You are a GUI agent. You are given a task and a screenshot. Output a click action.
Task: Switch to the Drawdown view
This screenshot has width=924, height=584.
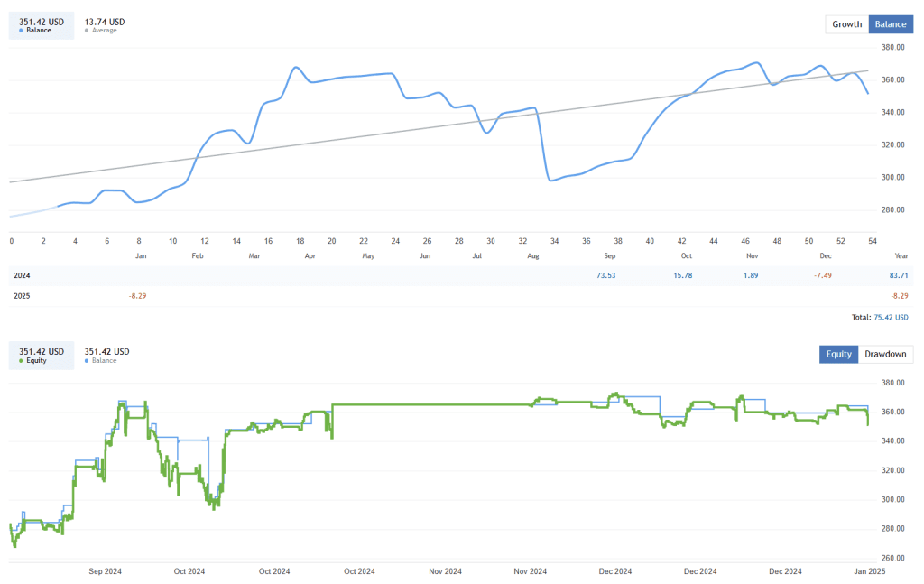tap(886, 354)
